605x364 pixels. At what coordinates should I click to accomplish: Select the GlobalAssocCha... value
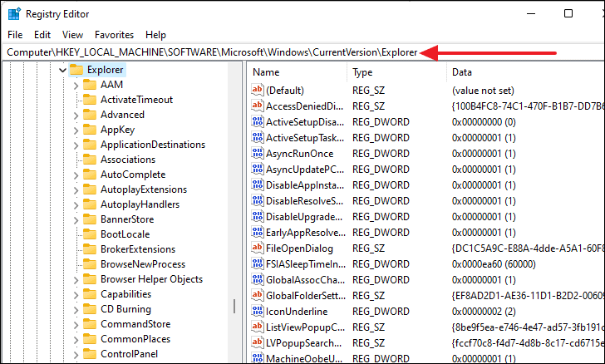pyautogui.click(x=305, y=280)
